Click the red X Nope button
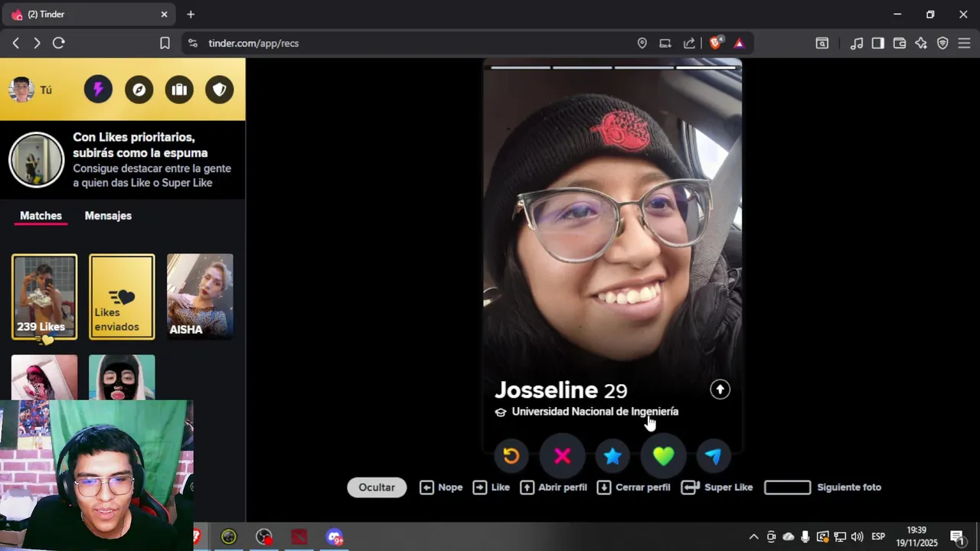Screen dimensions: 980x551 [562, 456]
